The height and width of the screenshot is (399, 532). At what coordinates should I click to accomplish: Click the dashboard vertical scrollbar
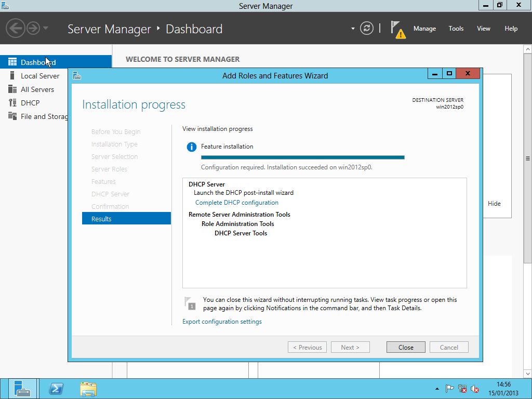click(528, 158)
